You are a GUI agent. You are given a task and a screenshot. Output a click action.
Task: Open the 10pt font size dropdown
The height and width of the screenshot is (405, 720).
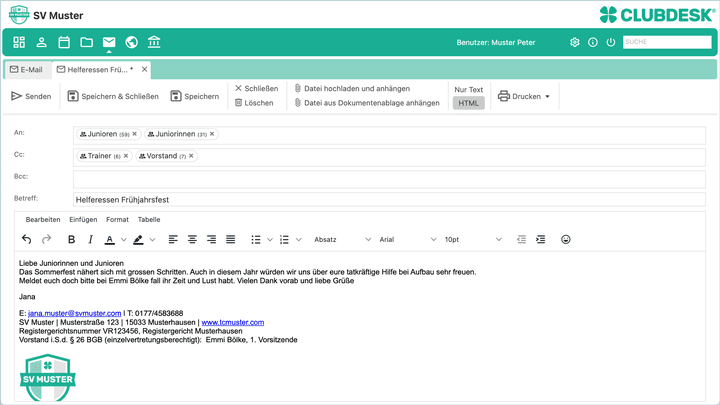473,239
